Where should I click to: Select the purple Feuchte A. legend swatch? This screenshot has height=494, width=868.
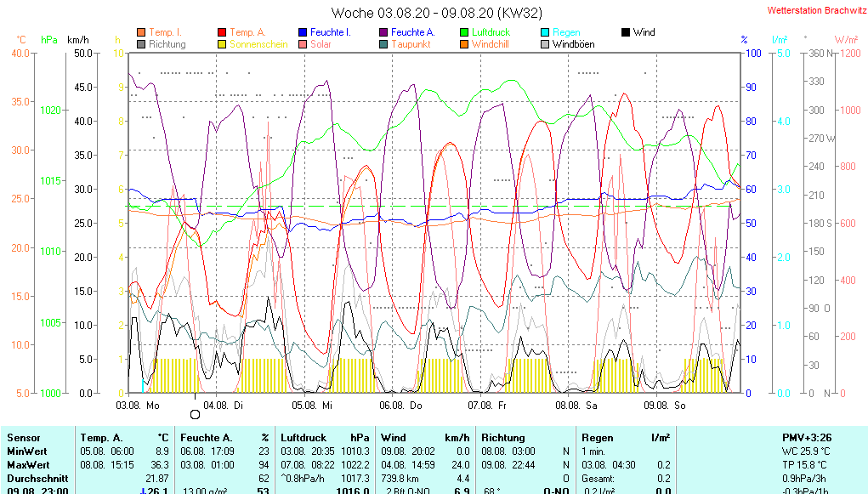point(384,32)
